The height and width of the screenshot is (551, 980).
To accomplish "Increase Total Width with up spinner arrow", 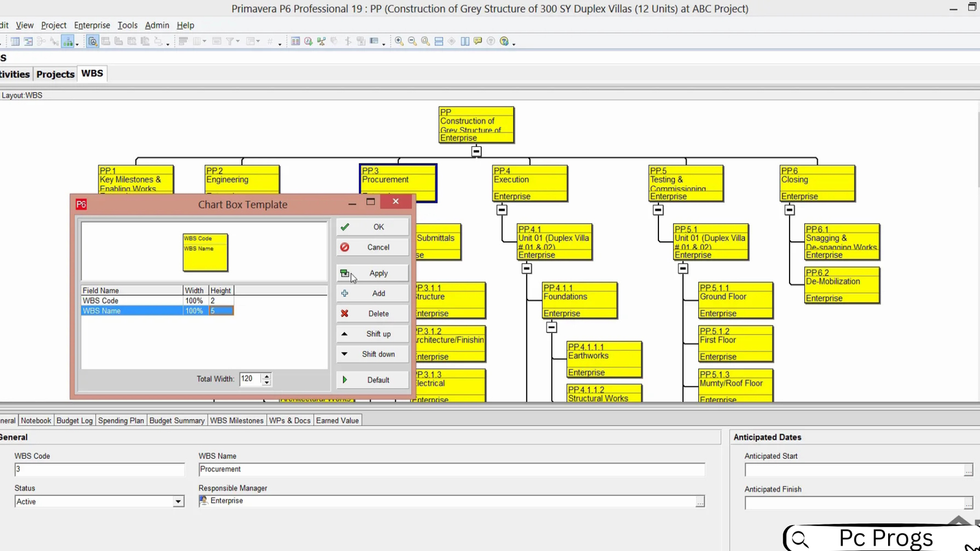I will (266, 376).
